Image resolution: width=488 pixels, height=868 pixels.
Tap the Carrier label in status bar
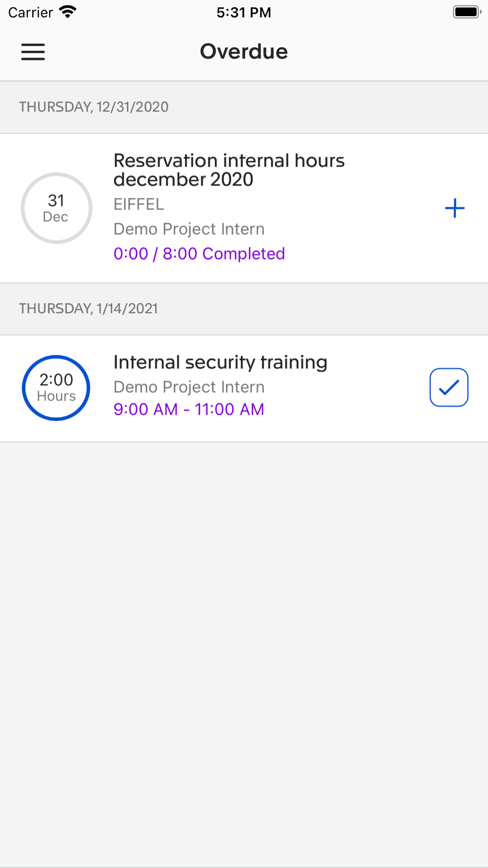coord(30,12)
